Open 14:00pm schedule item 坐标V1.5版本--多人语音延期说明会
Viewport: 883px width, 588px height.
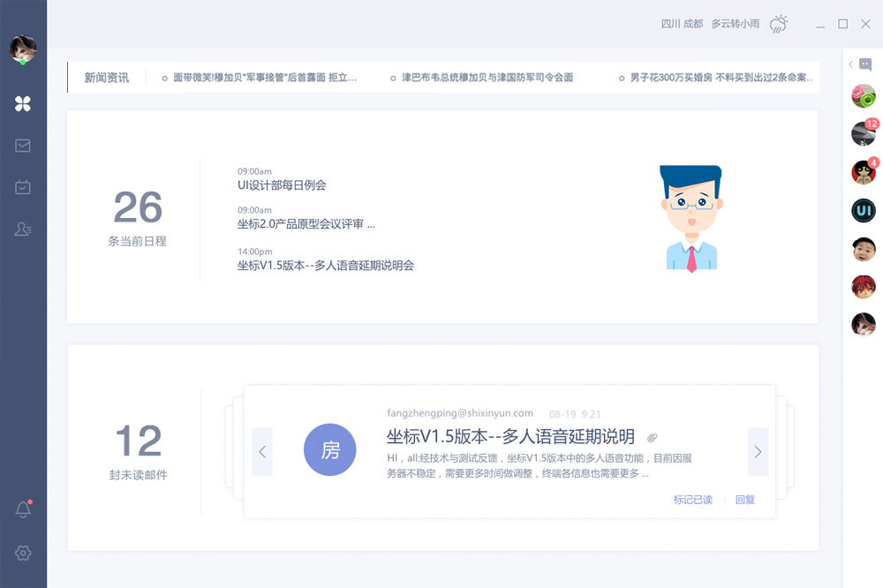point(326,265)
